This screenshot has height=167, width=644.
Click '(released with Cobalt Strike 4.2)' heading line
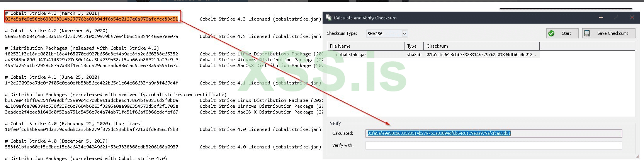point(82,48)
